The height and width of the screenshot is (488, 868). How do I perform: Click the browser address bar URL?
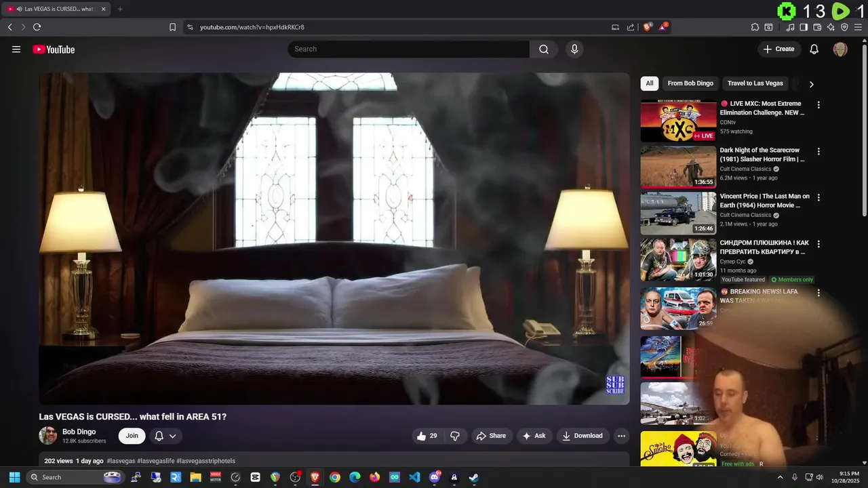click(252, 27)
